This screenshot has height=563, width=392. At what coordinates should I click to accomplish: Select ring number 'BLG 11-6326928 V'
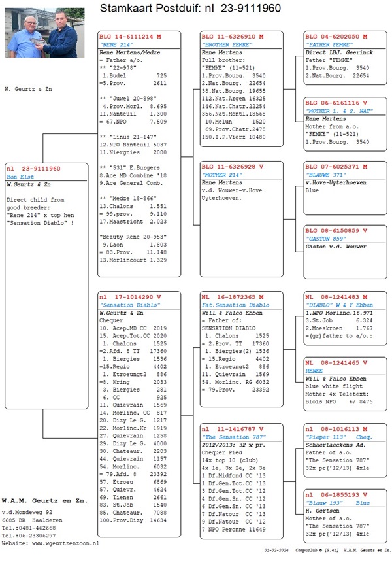tap(233, 167)
